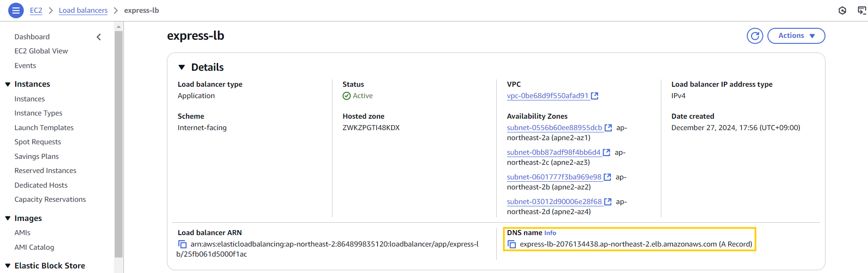Copy the load balancer ARN
The width and height of the screenshot is (868, 273).
point(182,244)
